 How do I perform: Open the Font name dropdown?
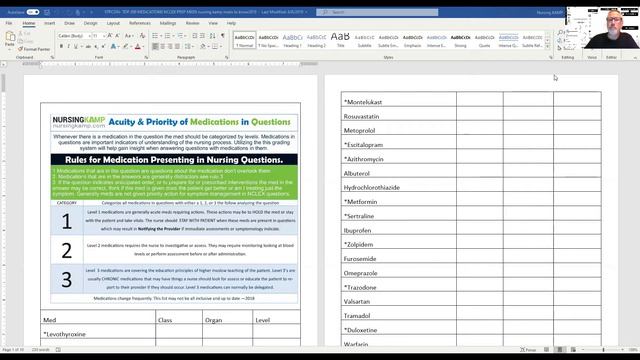pos(89,36)
